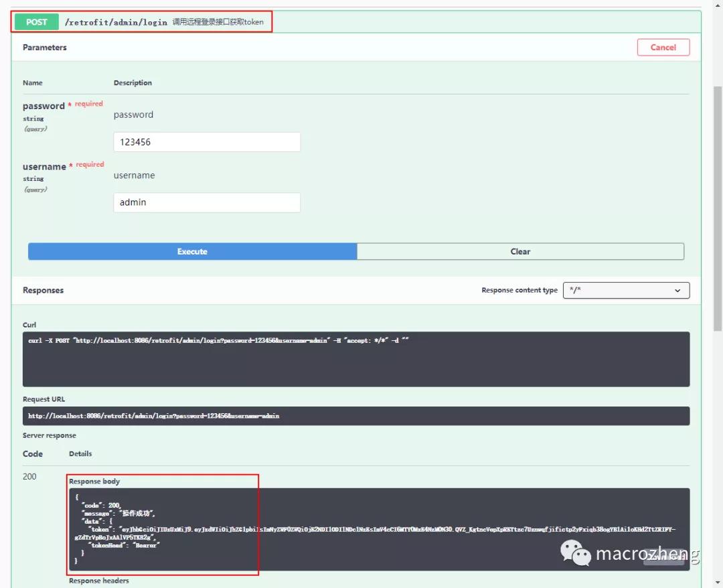Click the green POST method badge
723x588 pixels.
click(35, 22)
